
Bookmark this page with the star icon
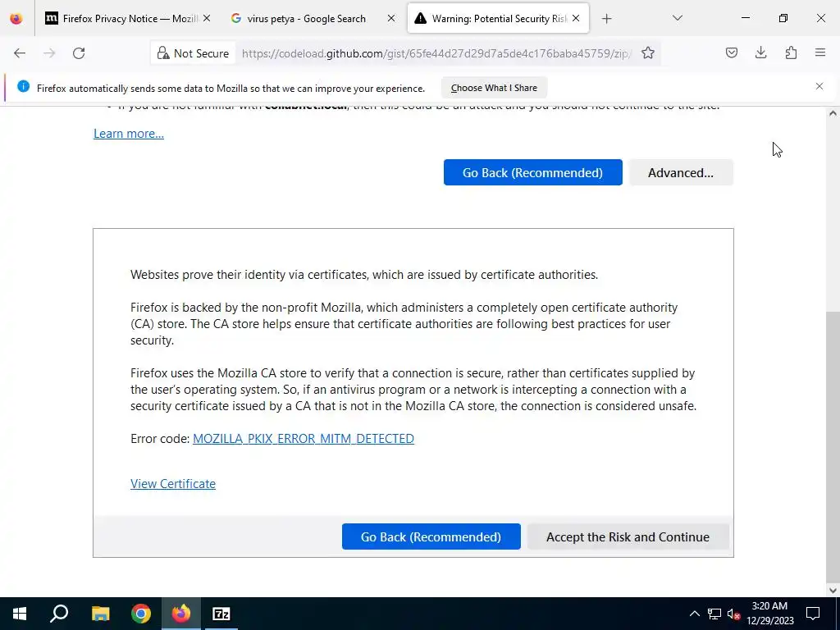648,53
